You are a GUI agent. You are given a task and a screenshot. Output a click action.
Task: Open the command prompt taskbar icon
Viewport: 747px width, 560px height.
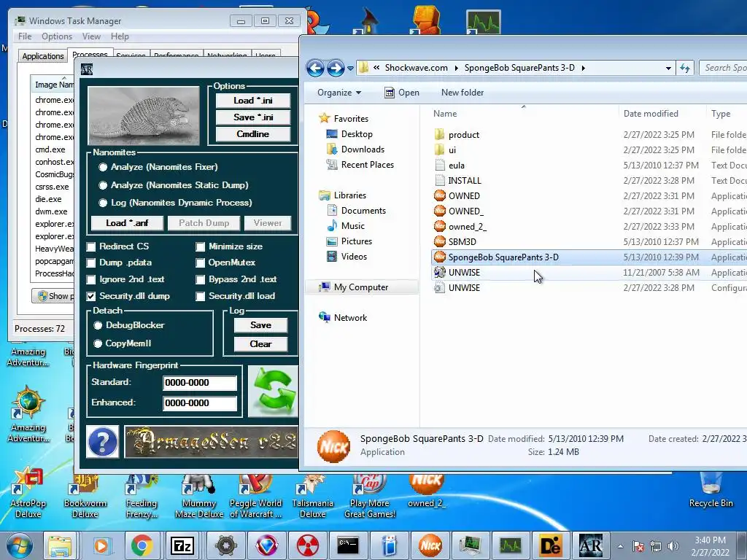coord(348,545)
